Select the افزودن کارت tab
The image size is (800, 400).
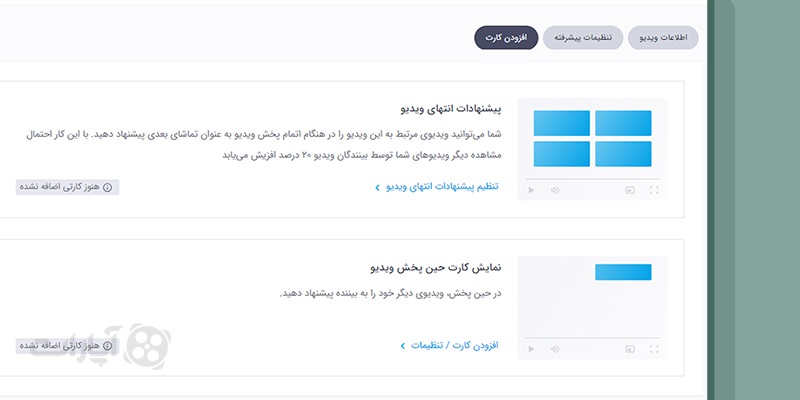[x=506, y=38]
